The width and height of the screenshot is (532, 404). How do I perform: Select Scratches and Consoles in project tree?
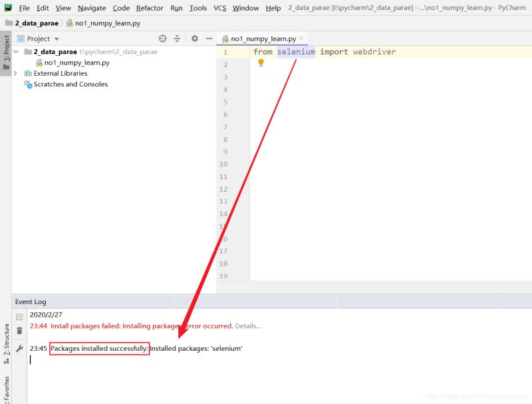click(70, 85)
